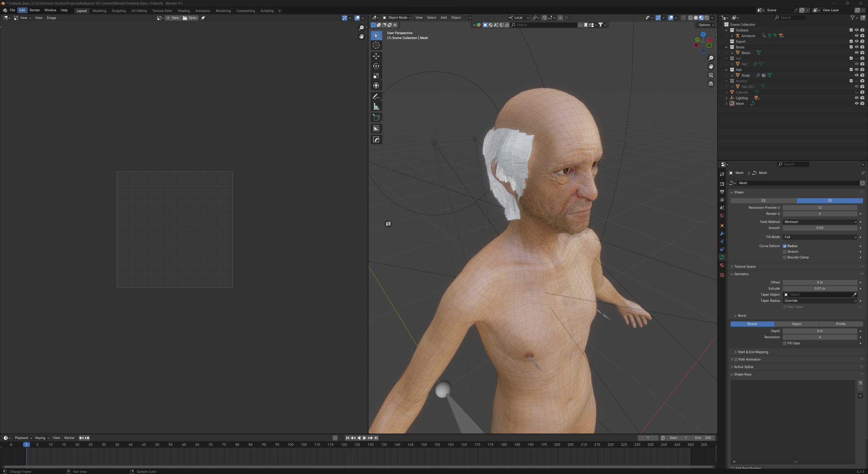Screen dimensions: 868x474
Task: Hide the Lighting object in outliner
Action: [x=857, y=98]
